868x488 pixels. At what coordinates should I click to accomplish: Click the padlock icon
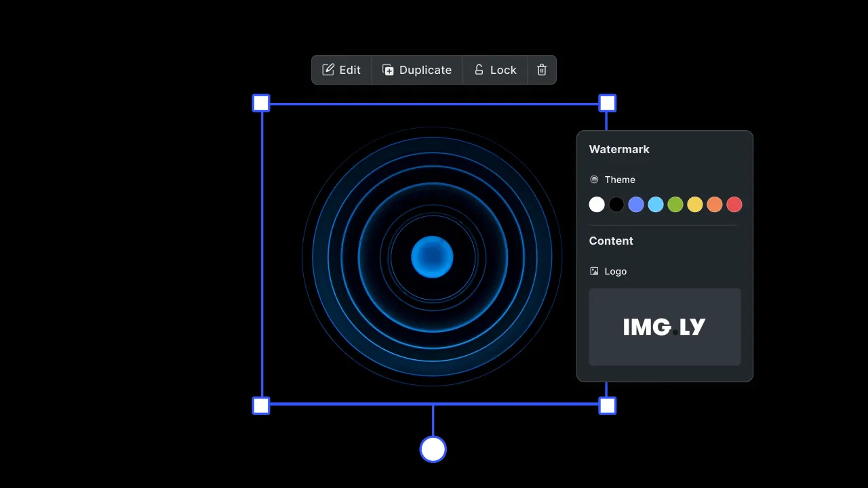479,70
